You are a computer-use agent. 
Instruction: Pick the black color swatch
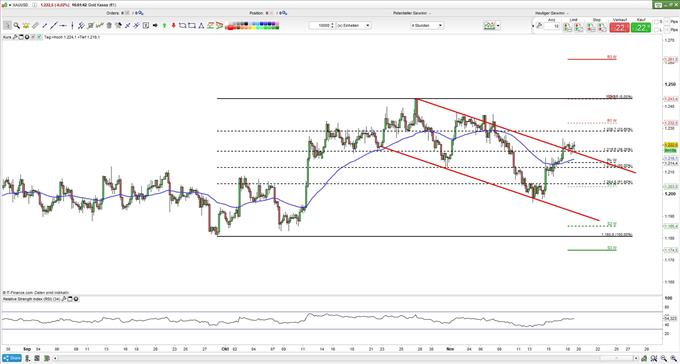(246, 23)
